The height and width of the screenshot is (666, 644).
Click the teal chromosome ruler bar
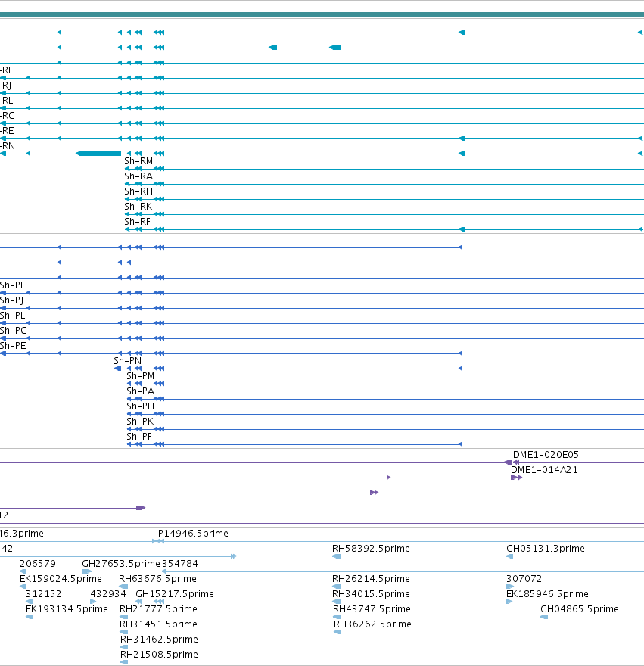pyautogui.click(x=322, y=14)
